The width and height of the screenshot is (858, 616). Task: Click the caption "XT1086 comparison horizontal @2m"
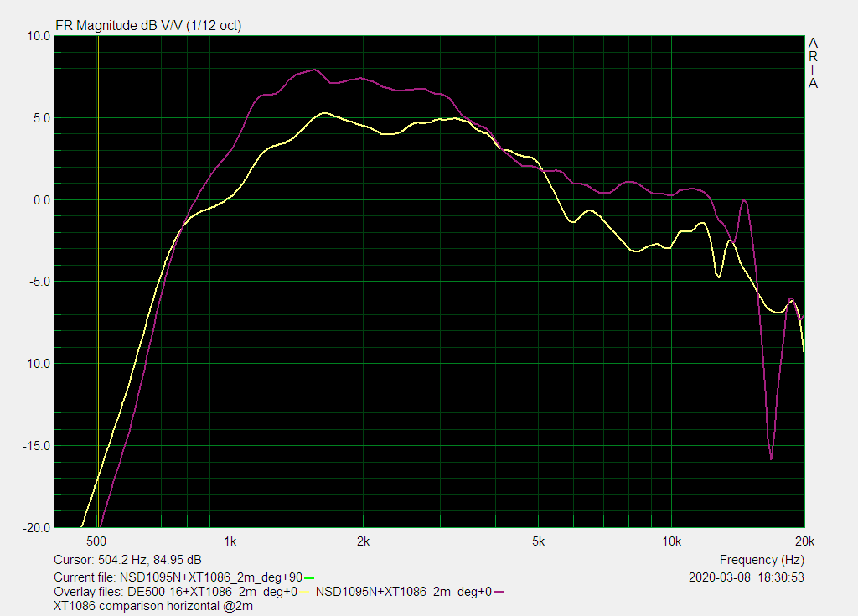point(153,606)
